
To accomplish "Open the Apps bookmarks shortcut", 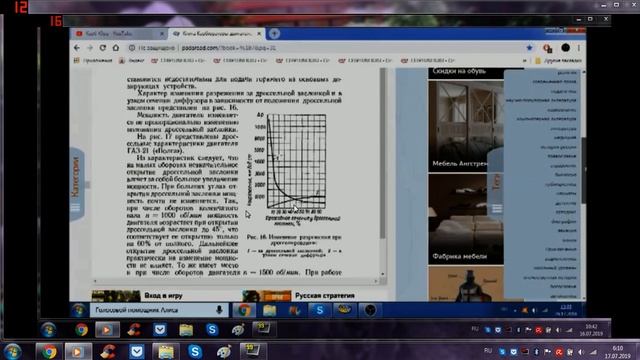I will click(93, 60).
